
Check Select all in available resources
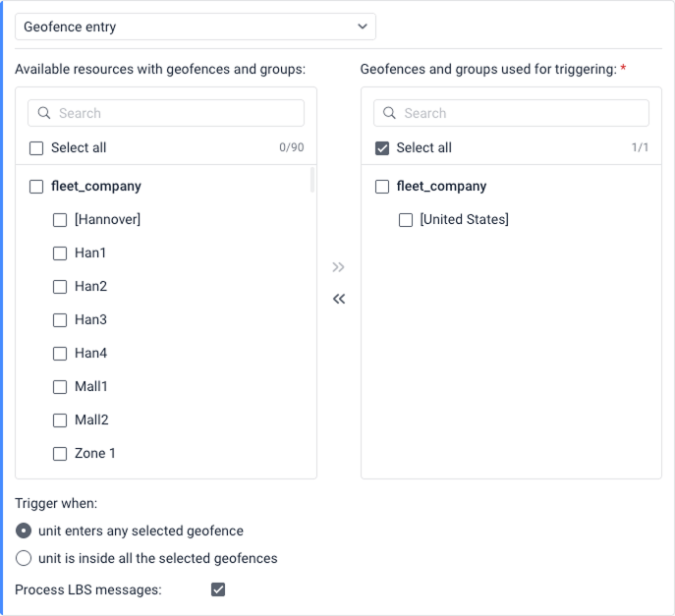click(x=36, y=148)
